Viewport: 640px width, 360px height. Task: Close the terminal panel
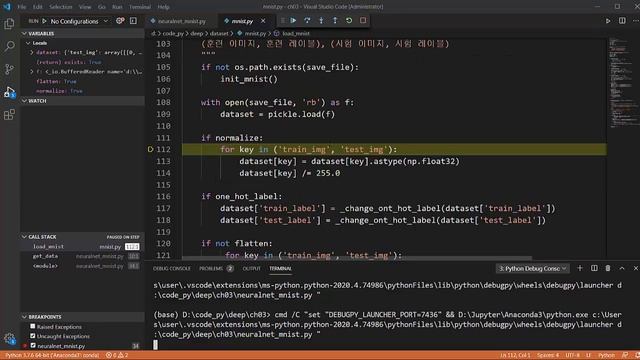point(636,268)
